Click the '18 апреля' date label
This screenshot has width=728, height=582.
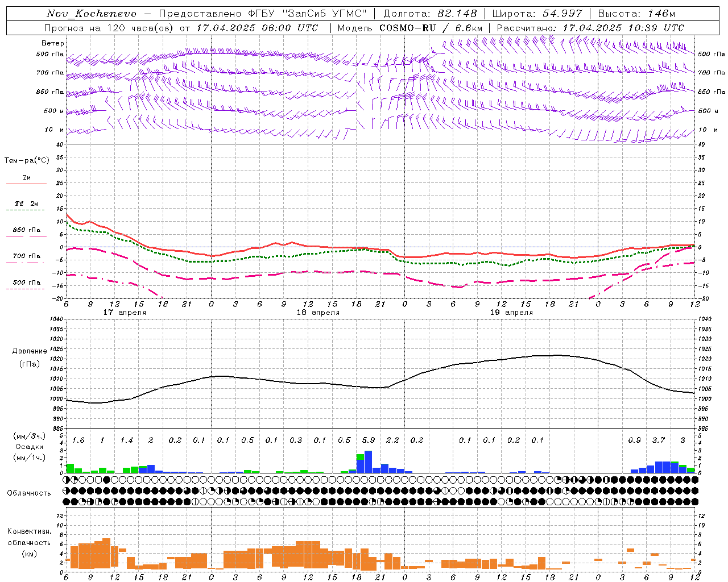318,313
